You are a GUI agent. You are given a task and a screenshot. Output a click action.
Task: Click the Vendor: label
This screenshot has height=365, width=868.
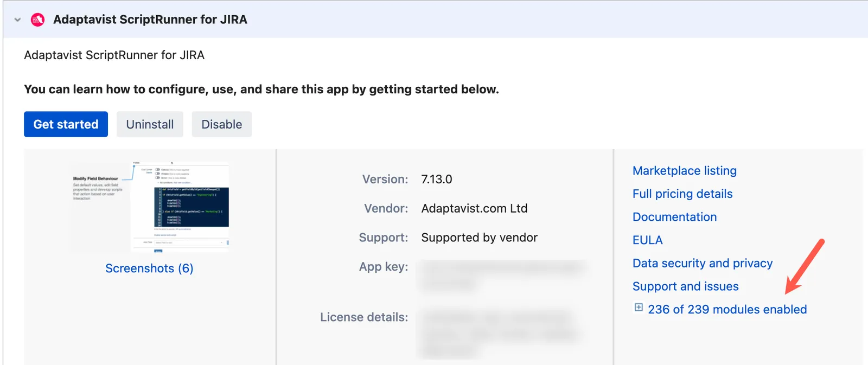click(386, 209)
